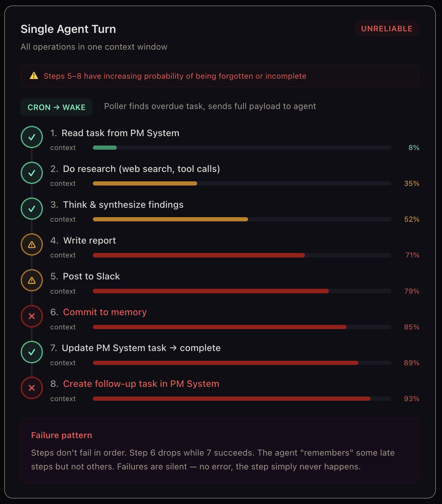Click the 93% context bar for step 8
Viewport: 442px width, 504px height.
click(242, 399)
